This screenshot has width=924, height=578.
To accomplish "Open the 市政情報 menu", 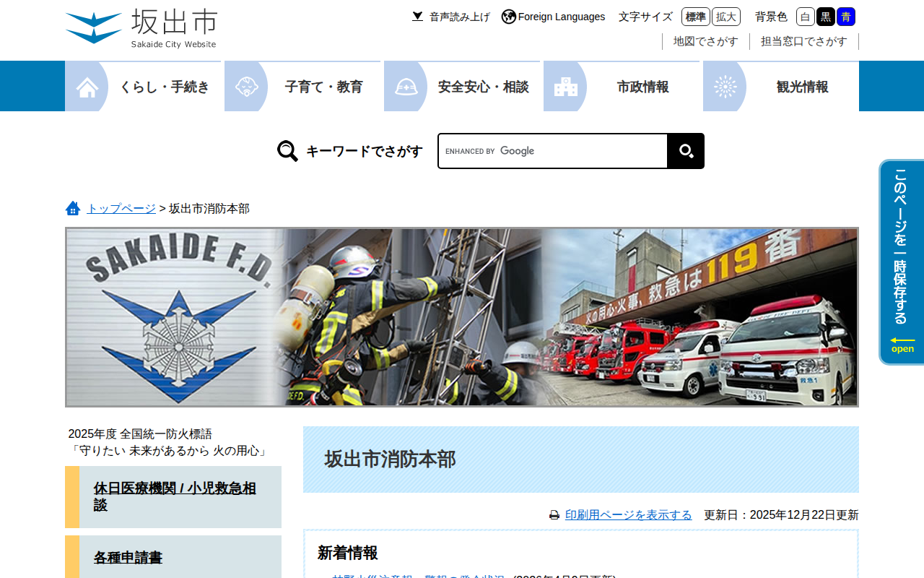I will tap(622, 87).
